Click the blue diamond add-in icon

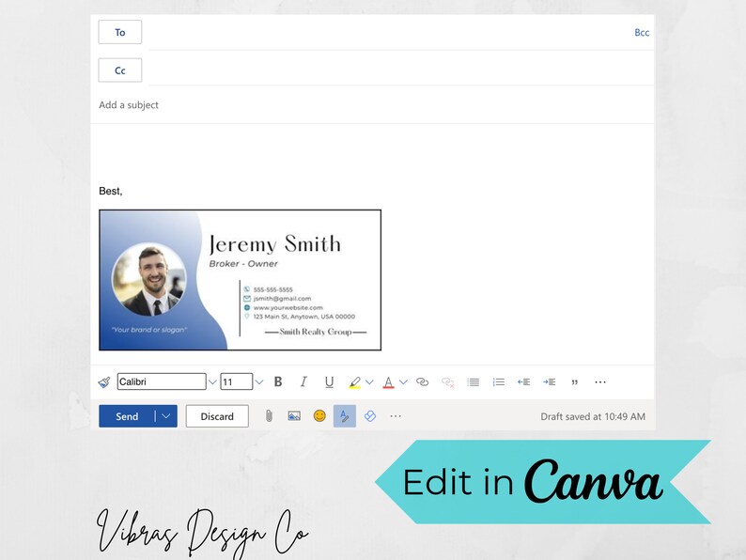[370, 416]
